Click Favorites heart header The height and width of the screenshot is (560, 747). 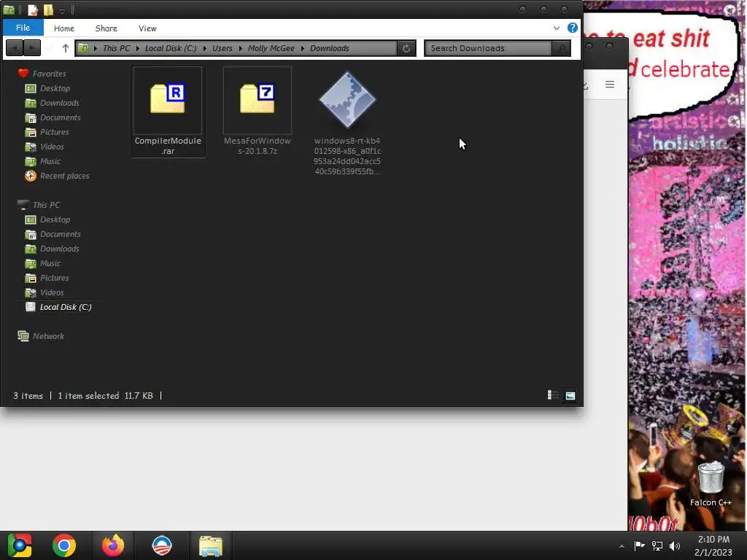pyautogui.click(x=42, y=74)
